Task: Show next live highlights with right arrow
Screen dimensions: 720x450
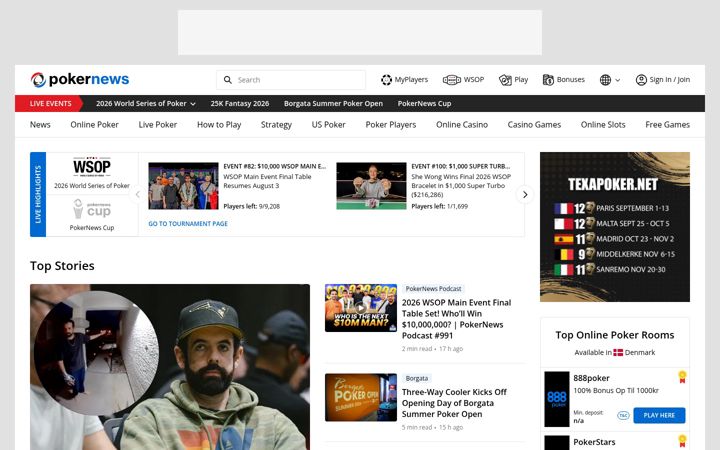Action: pyautogui.click(x=525, y=195)
